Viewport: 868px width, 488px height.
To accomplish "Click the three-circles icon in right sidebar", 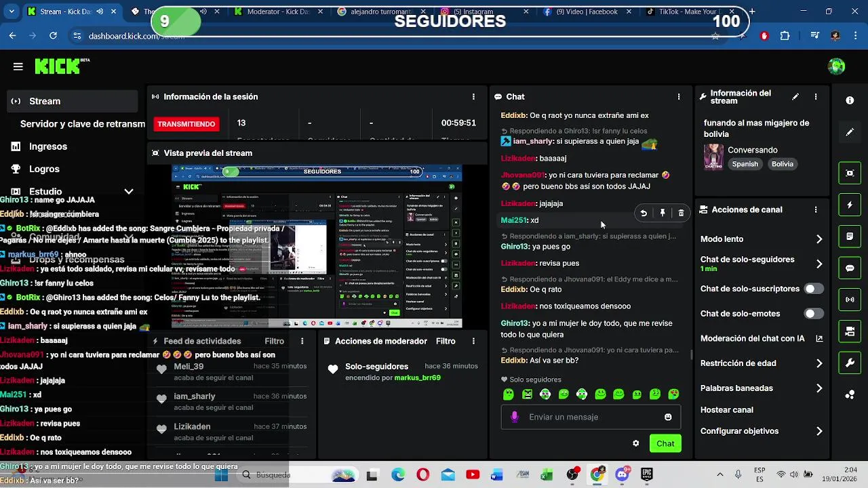I will tap(850, 395).
